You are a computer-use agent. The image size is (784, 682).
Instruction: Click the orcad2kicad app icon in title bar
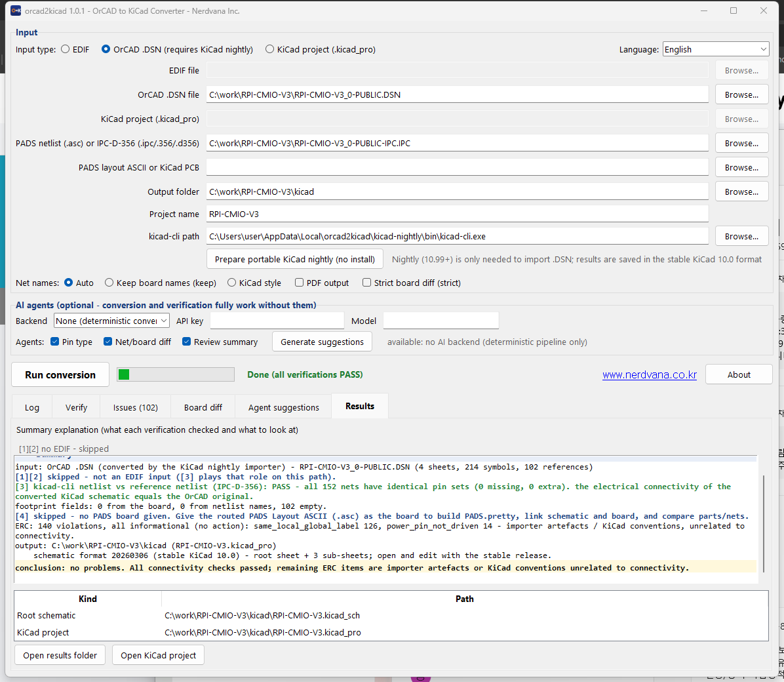[16, 10]
